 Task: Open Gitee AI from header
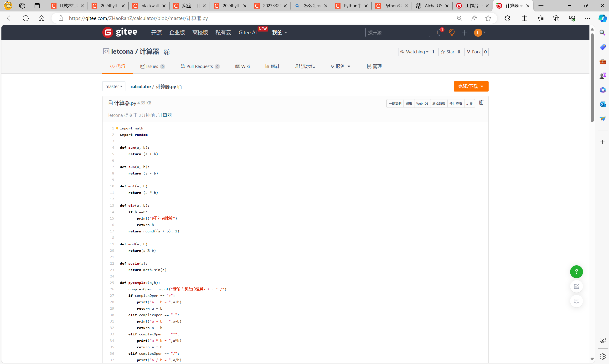pos(248,32)
